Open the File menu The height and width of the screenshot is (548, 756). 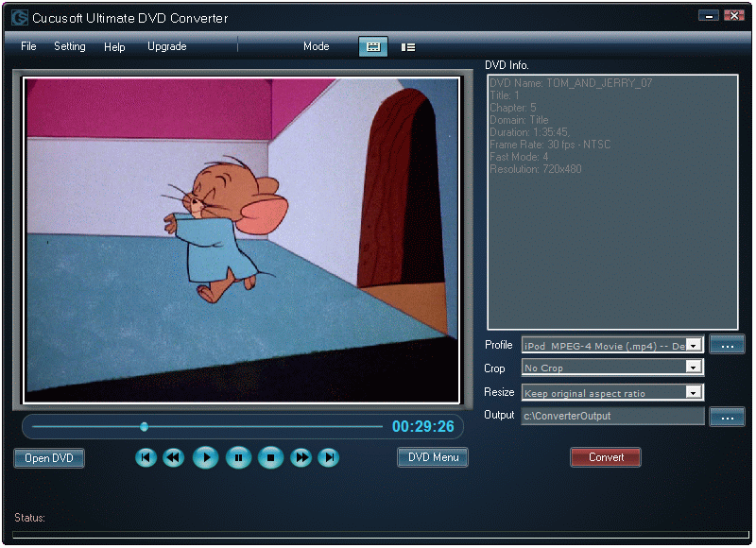point(28,46)
